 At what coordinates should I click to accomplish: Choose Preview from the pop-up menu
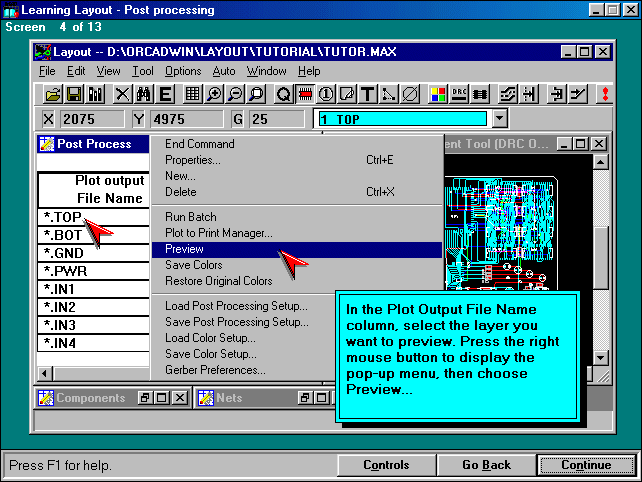coord(185,249)
